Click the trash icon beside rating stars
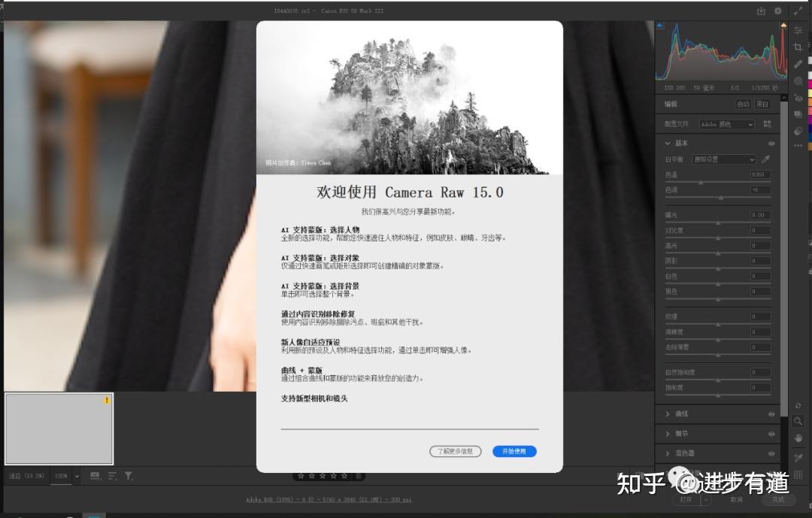This screenshot has height=518, width=812. point(359,476)
